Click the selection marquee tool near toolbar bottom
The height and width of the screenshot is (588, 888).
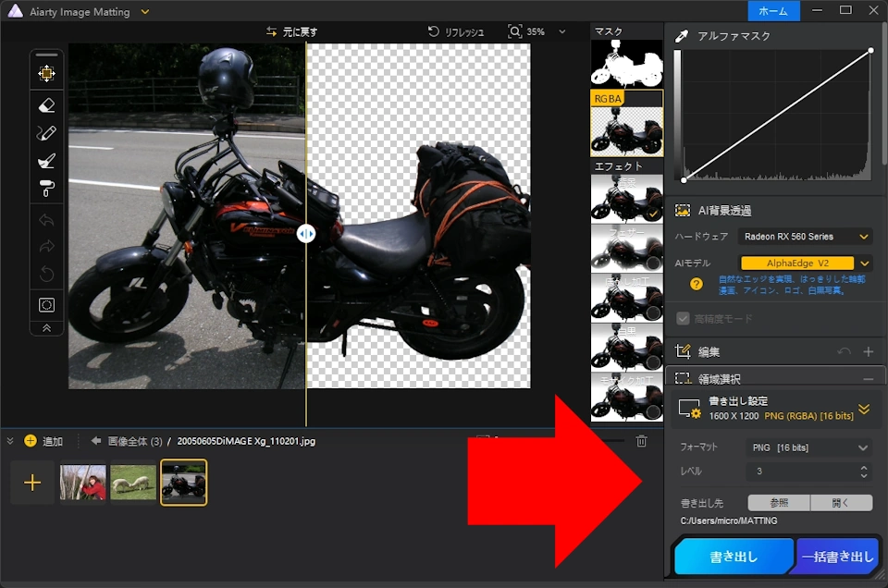click(x=46, y=305)
